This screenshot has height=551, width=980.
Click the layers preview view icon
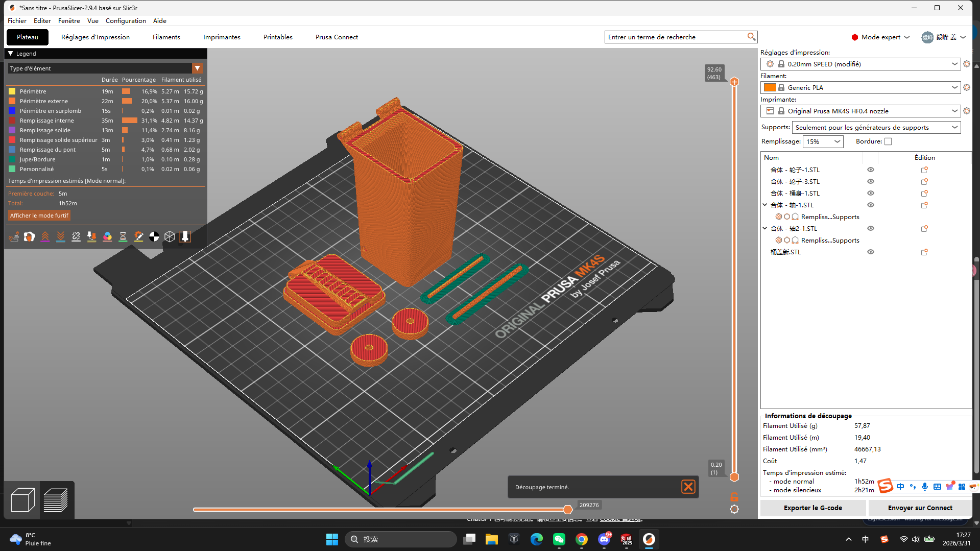tap(56, 500)
